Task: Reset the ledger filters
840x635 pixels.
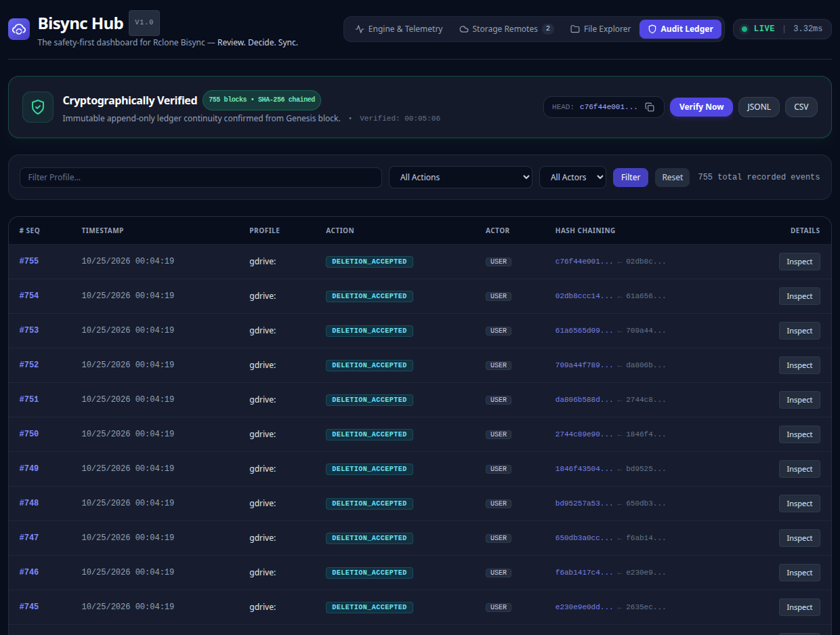Action: [673, 178]
